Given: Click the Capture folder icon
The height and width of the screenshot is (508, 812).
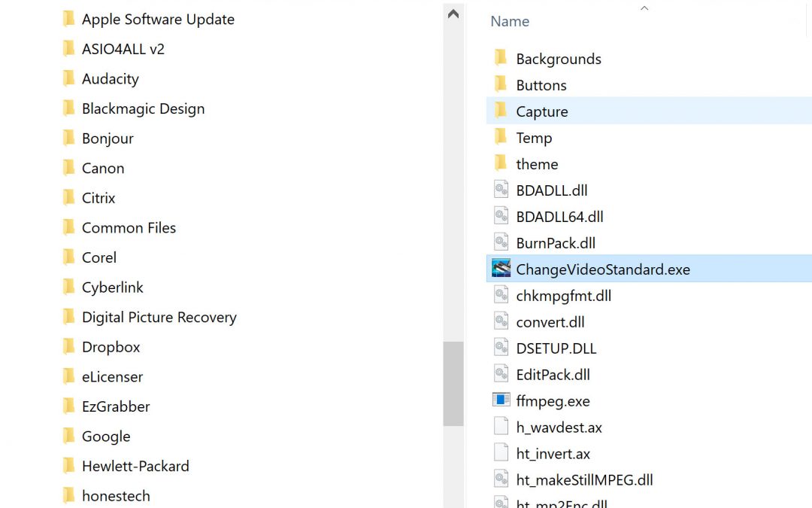Looking at the screenshot, I should point(501,111).
